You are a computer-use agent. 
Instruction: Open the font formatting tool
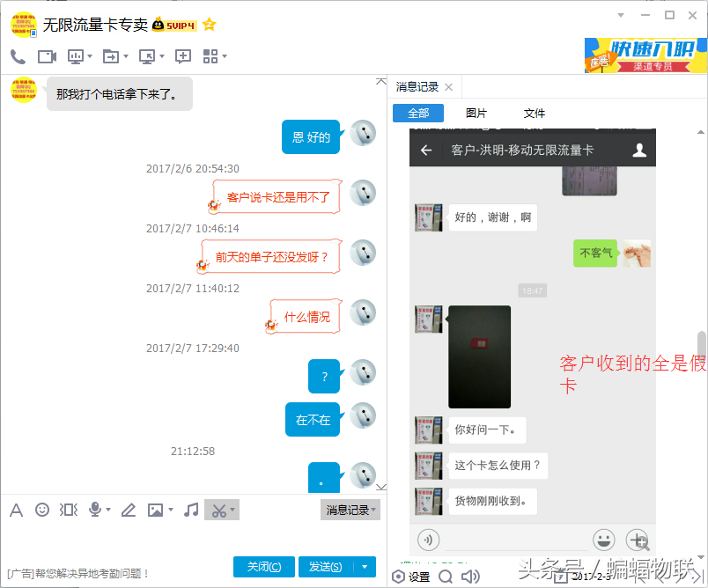pyautogui.click(x=16, y=510)
